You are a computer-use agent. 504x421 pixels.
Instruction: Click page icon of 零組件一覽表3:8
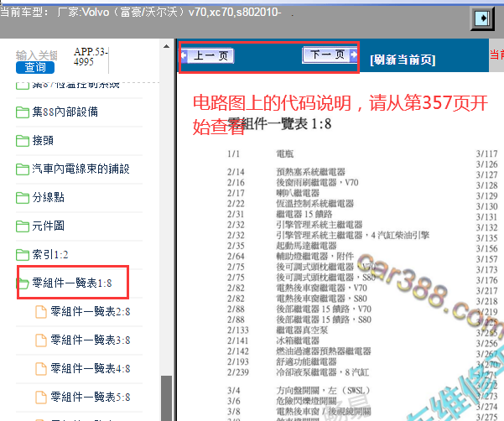point(41,340)
